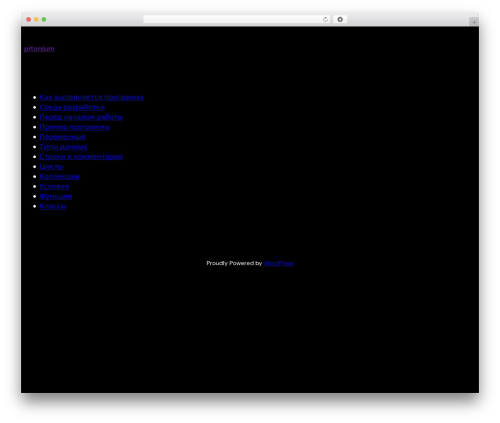
Task: Open 'Пример программы' menu link
Action: pyautogui.click(x=75, y=127)
